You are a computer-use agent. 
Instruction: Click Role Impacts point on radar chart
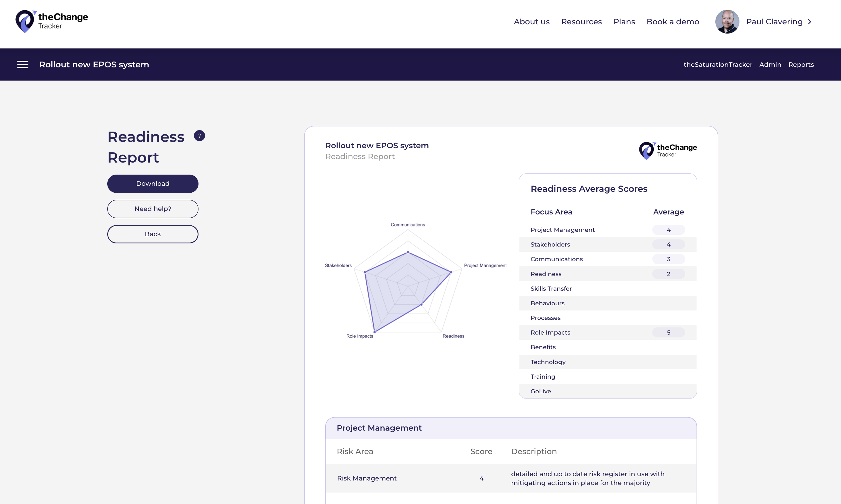point(374,332)
